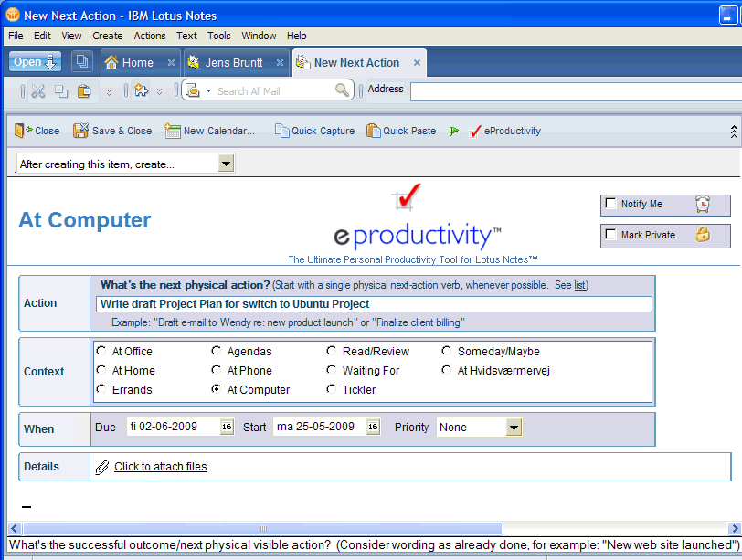This screenshot has height=560, width=742.
Task: Switch to the Home tab
Action: click(141, 62)
